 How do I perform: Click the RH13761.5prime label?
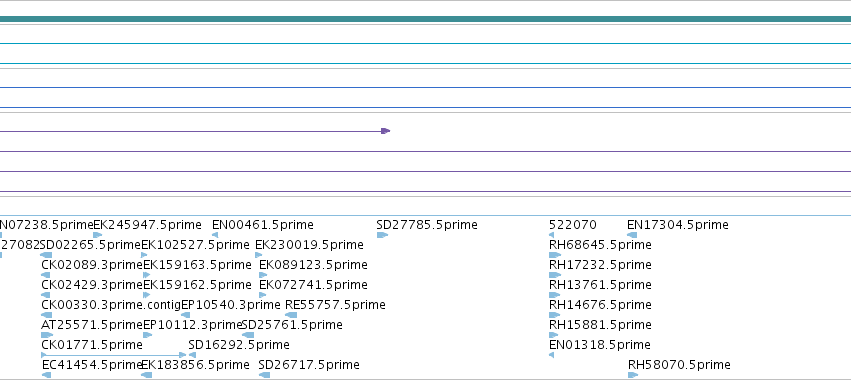coord(600,285)
